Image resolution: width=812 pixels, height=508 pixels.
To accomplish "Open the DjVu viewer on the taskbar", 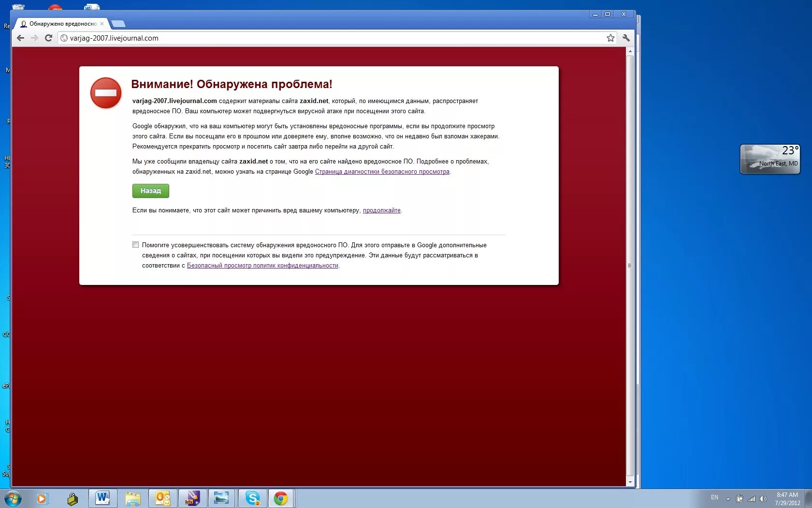I will tap(193, 498).
